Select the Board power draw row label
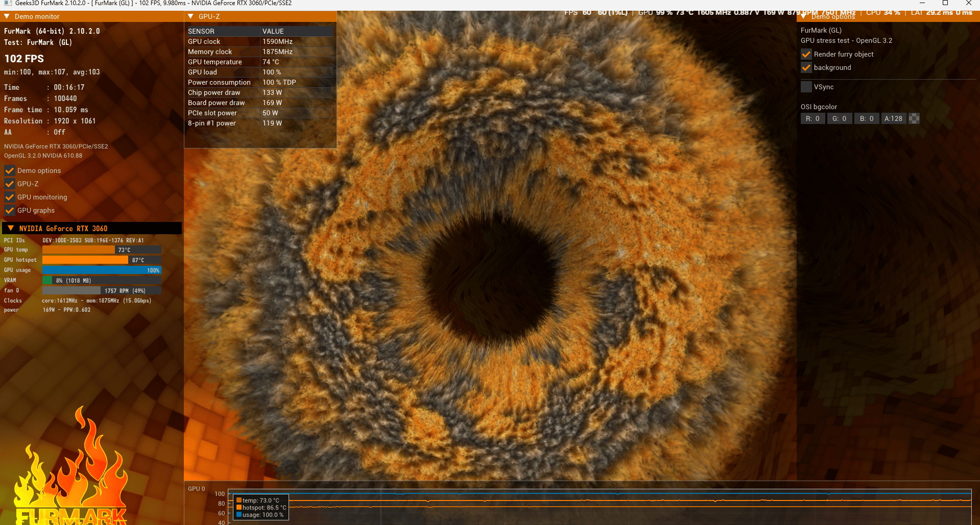 click(217, 103)
